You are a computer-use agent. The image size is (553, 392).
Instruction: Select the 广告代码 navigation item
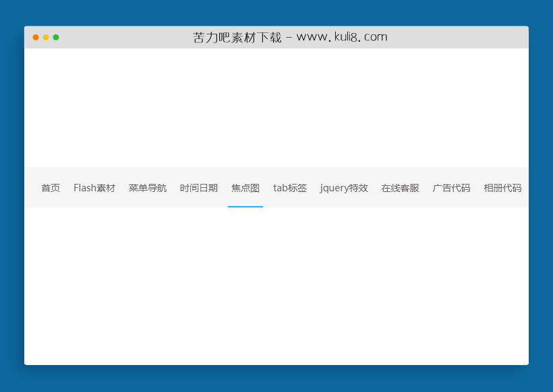coord(450,188)
